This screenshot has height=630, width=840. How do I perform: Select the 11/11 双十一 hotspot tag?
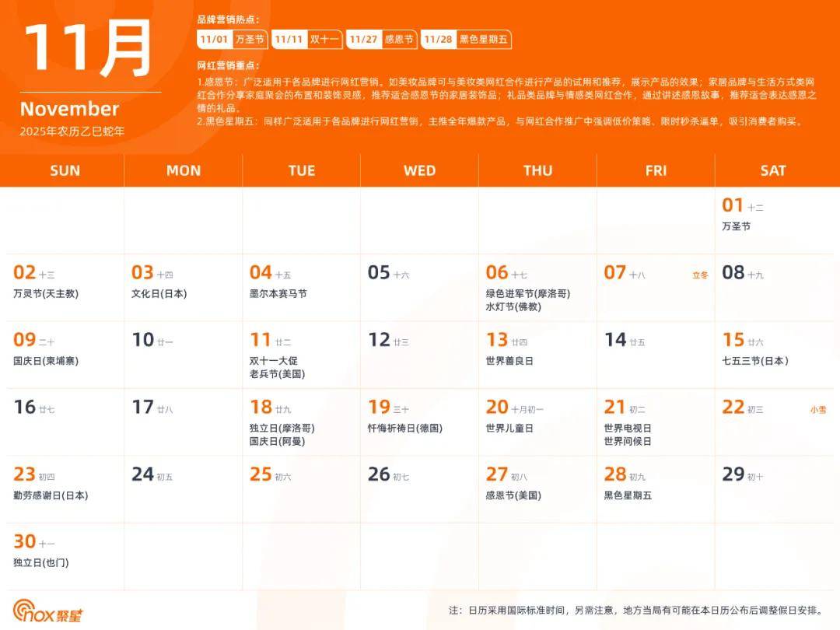(x=307, y=39)
